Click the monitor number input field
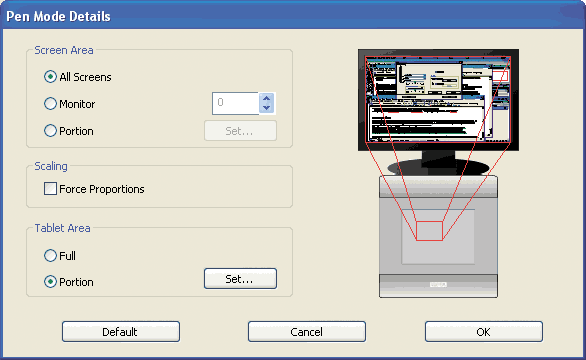 pyautogui.click(x=235, y=103)
